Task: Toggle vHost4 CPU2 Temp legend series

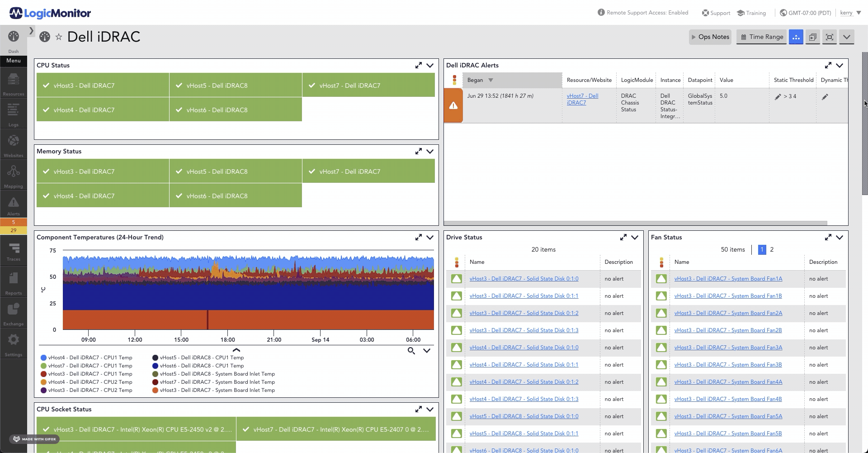Action: coord(86,382)
